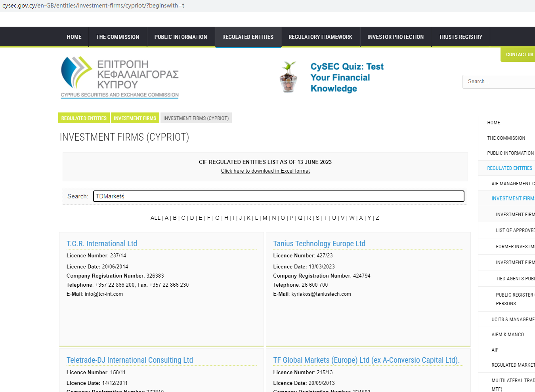
Task: Open AIF Management sidebar item
Action: click(513, 183)
